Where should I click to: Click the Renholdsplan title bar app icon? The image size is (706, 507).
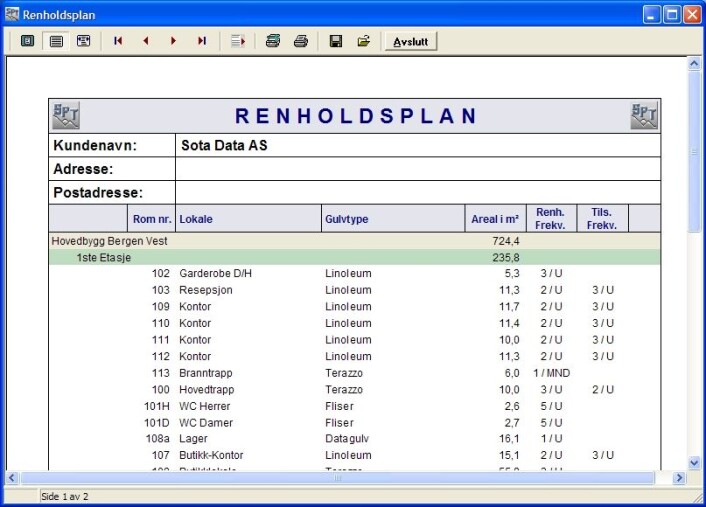pos(12,14)
